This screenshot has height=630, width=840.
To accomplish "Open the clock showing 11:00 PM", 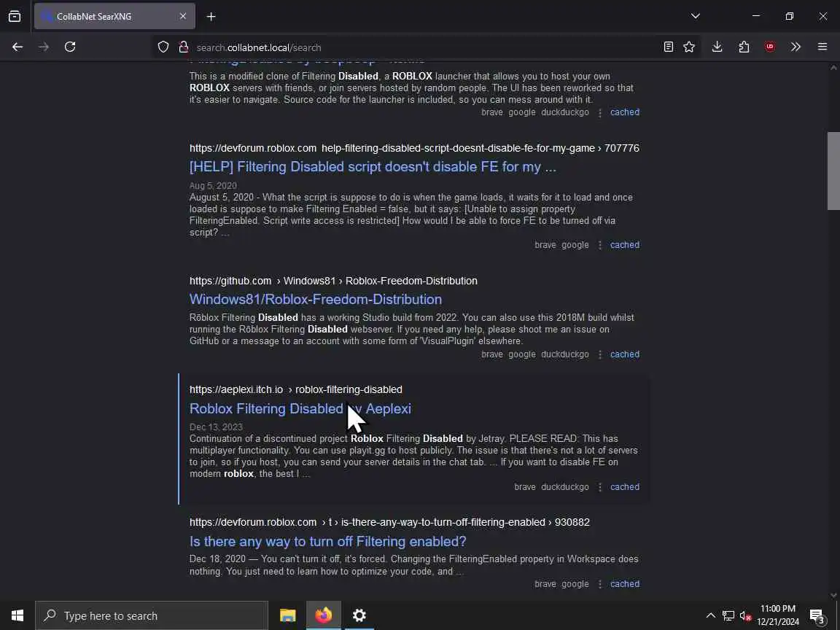I will pyautogui.click(x=778, y=615).
